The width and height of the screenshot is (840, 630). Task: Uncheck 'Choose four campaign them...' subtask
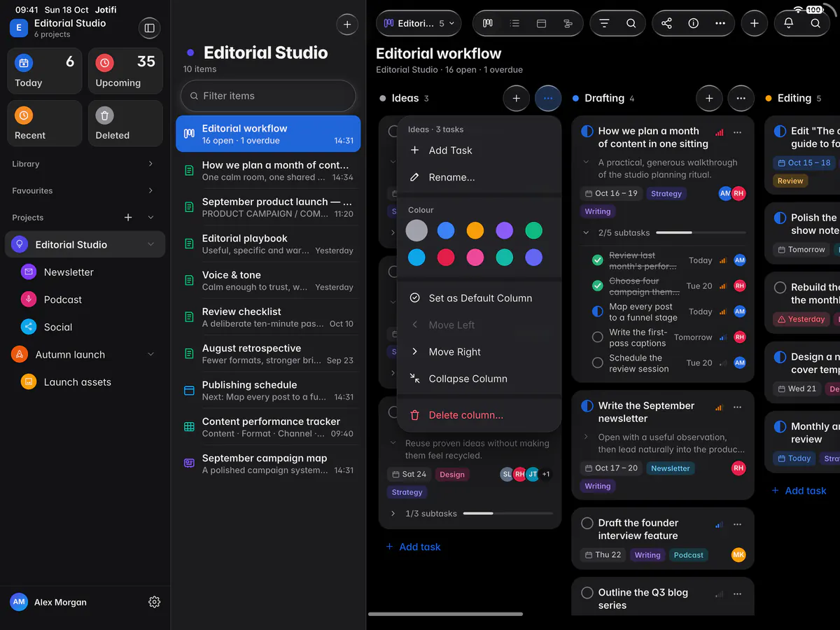597,286
